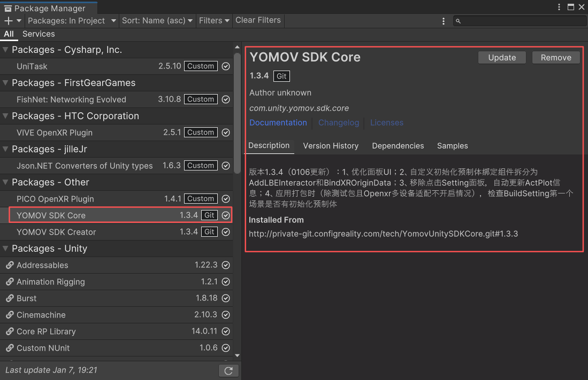Screen dimensions: 588x380
Task: Switch to the Samples tab
Action: pyautogui.click(x=452, y=146)
